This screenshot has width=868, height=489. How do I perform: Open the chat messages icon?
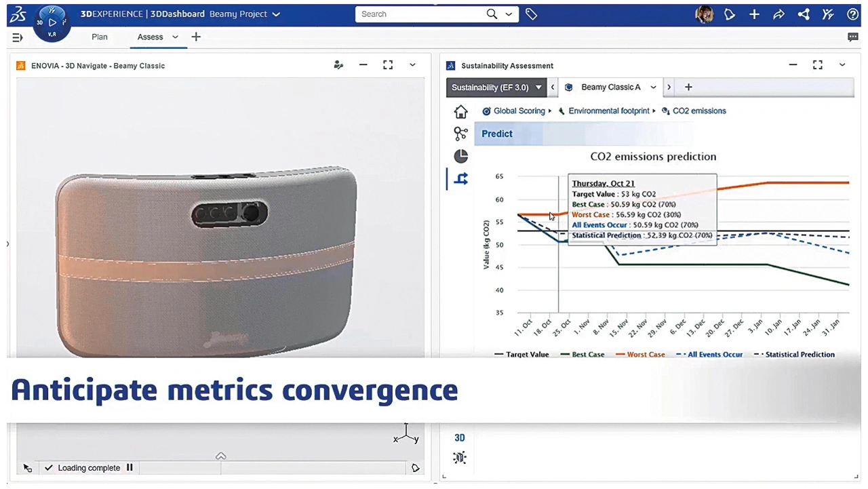point(852,37)
